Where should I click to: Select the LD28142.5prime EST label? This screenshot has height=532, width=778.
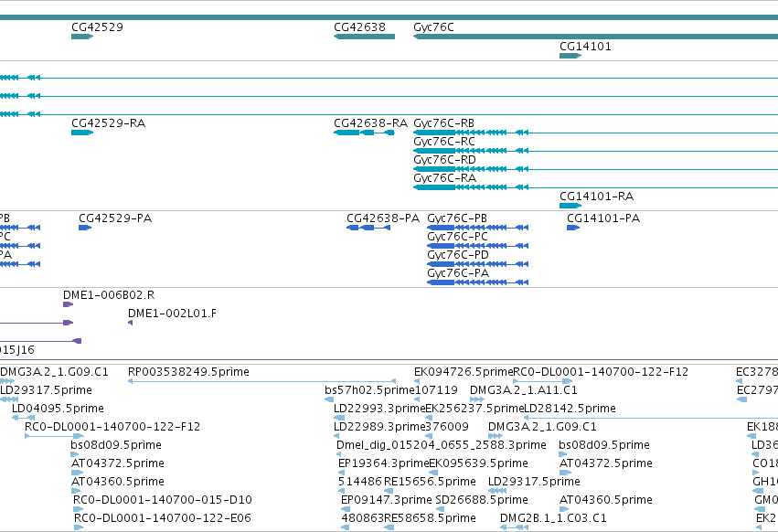(570, 409)
